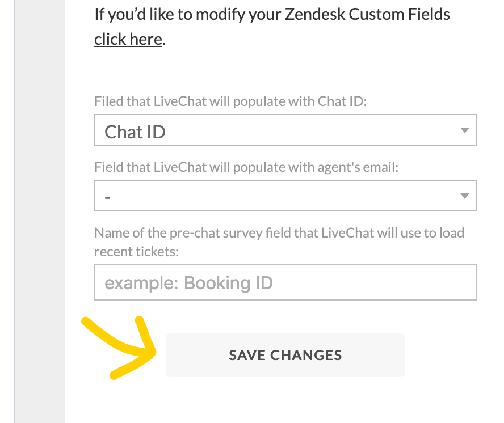Focus the pre-chat survey field name input
This screenshot has width=504, height=423.
(x=285, y=282)
